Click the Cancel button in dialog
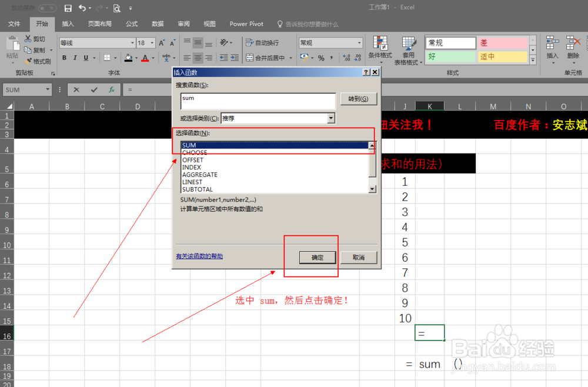 [359, 257]
